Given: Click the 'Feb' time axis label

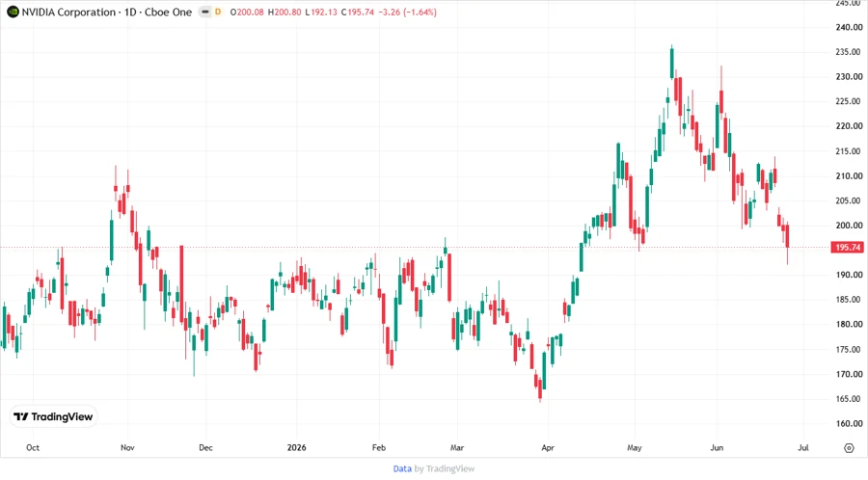Looking at the screenshot, I should (x=379, y=448).
